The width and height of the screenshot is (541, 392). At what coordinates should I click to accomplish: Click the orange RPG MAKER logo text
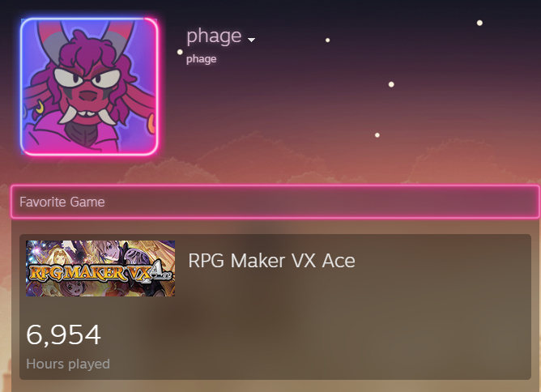(x=78, y=273)
